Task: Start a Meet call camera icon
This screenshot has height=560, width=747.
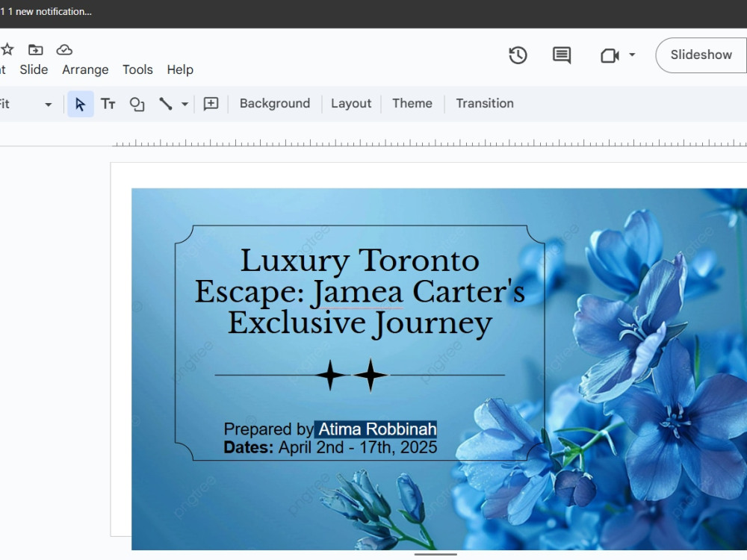Action: coord(610,55)
